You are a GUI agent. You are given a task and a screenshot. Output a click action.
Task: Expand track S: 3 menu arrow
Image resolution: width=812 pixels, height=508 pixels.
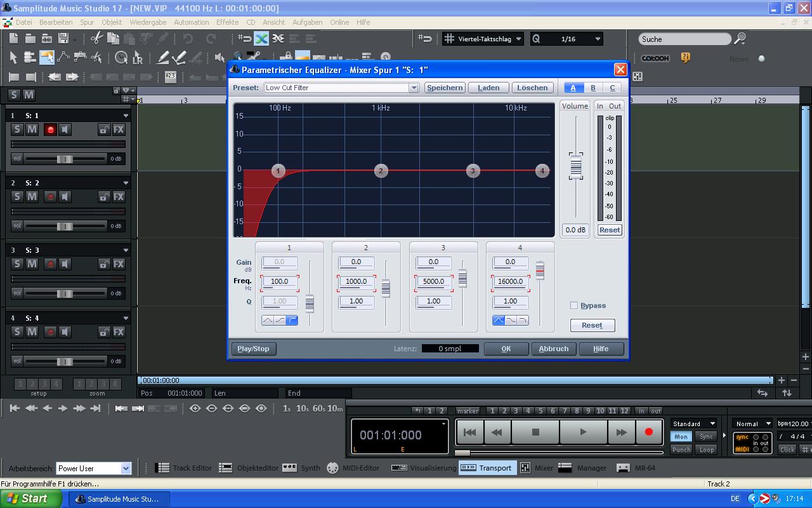pyautogui.click(x=126, y=250)
